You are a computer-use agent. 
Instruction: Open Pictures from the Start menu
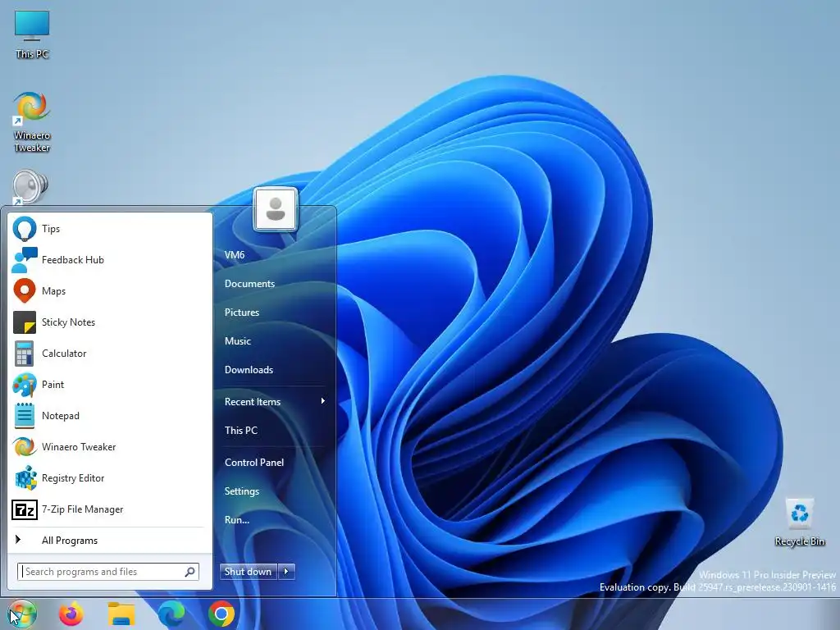pos(242,313)
